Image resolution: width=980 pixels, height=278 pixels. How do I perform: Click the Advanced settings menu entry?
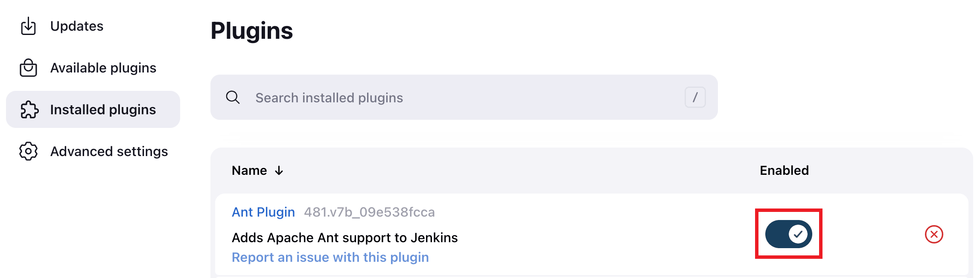pos(109,151)
